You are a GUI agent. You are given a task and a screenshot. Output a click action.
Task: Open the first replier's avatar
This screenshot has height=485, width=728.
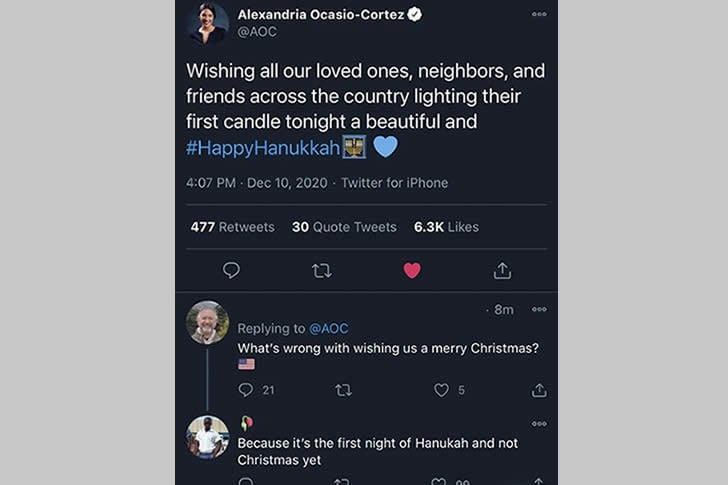click(x=208, y=322)
